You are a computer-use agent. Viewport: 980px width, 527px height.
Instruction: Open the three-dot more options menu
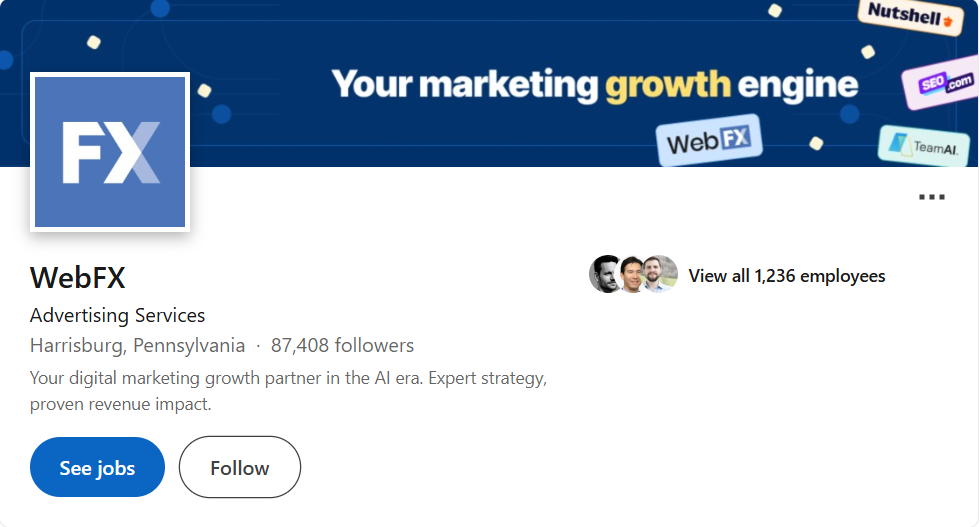[931, 197]
